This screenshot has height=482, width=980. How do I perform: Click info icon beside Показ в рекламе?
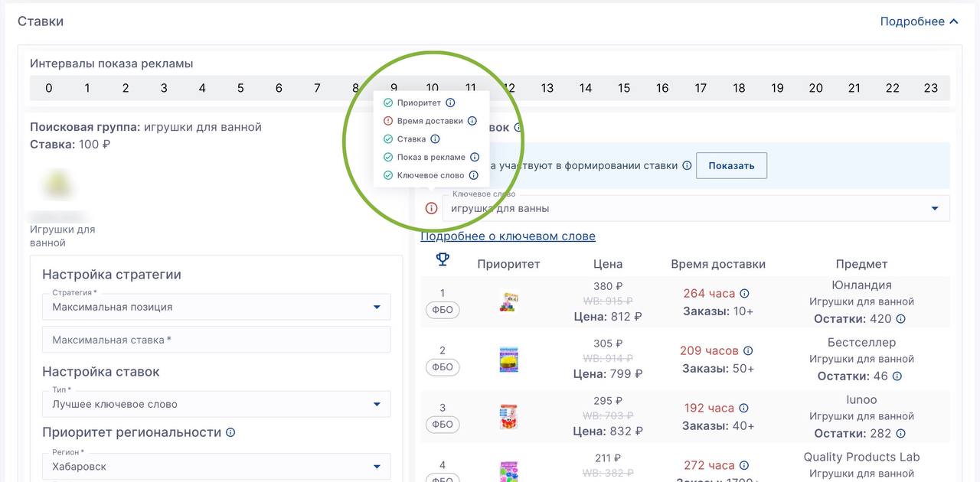(475, 158)
